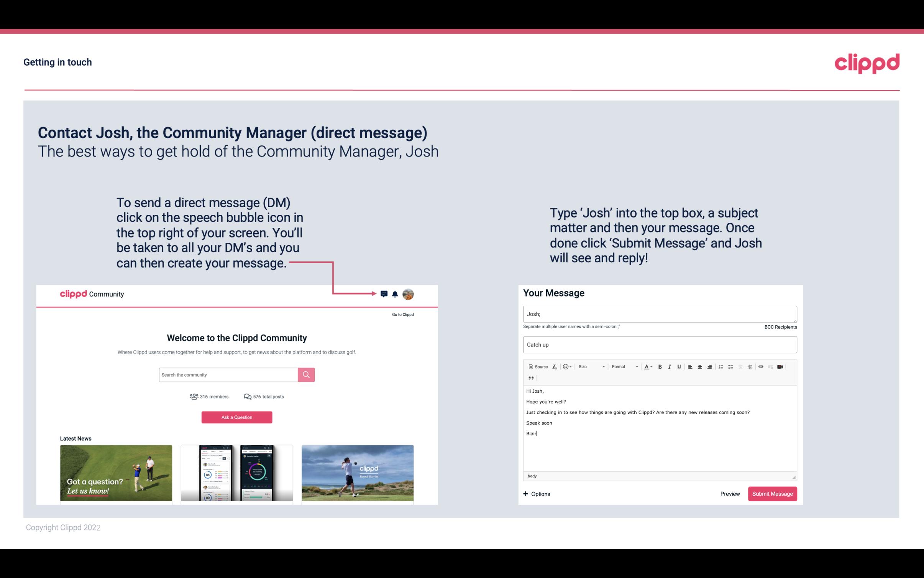Click the Italic formatting icon in toolbar

click(668, 367)
